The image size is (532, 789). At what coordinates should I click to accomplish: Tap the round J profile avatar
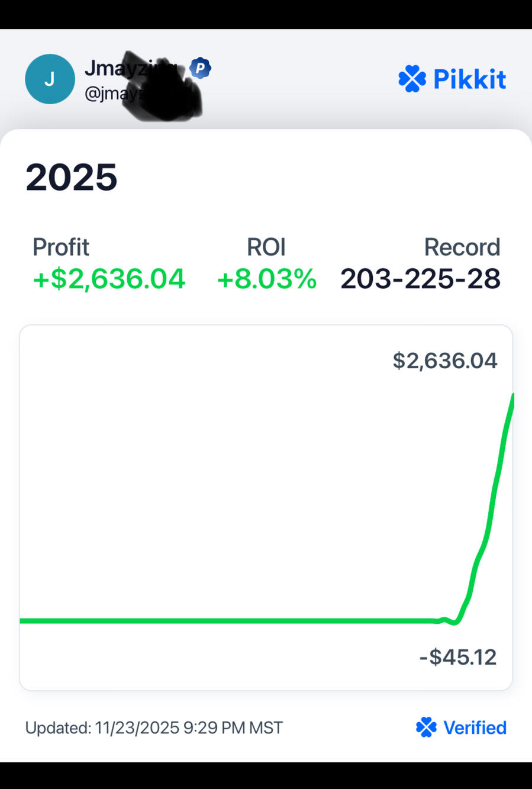coord(50,79)
